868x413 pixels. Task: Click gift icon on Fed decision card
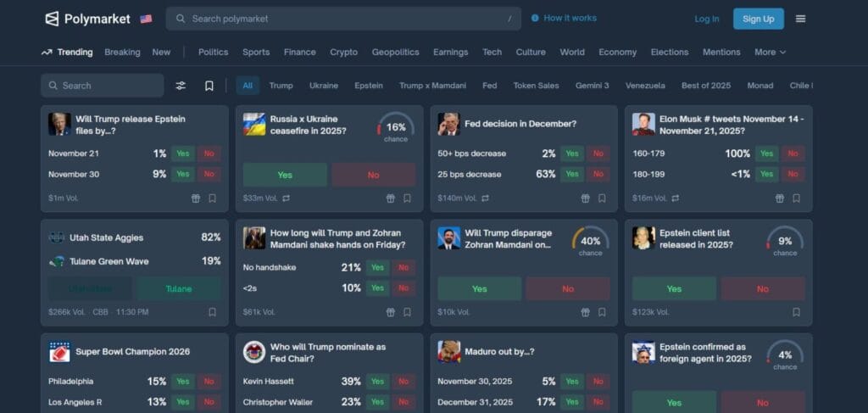click(585, 198)
